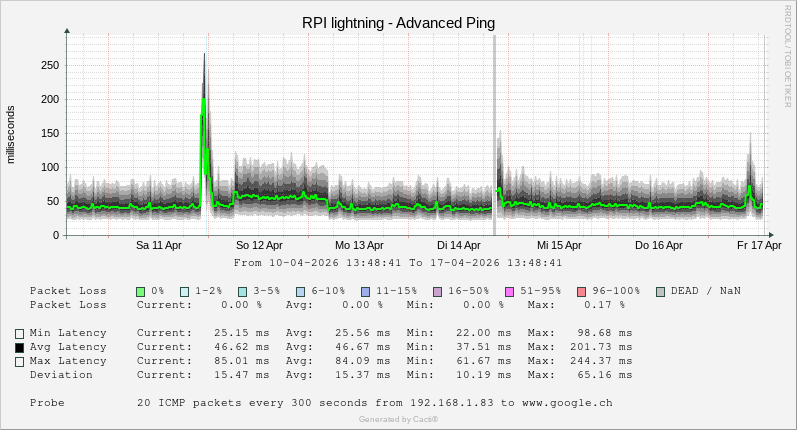Click the green 0% packet loss swatch
This screenshot has height=430, width=797.
pos(141,291)
